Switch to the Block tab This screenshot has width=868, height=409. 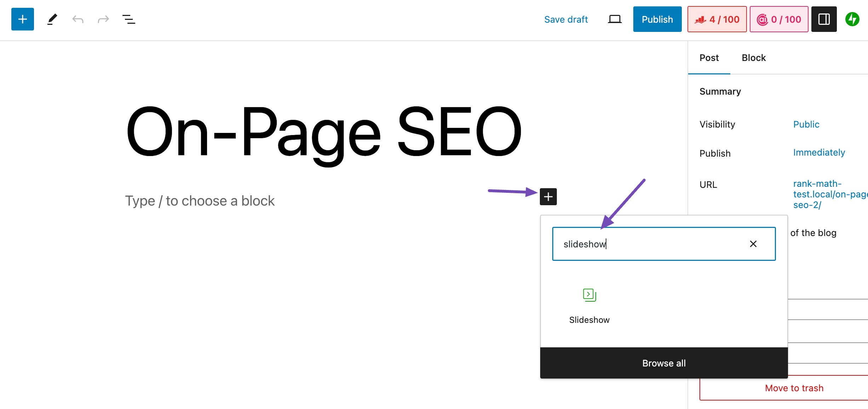[753, 58]
